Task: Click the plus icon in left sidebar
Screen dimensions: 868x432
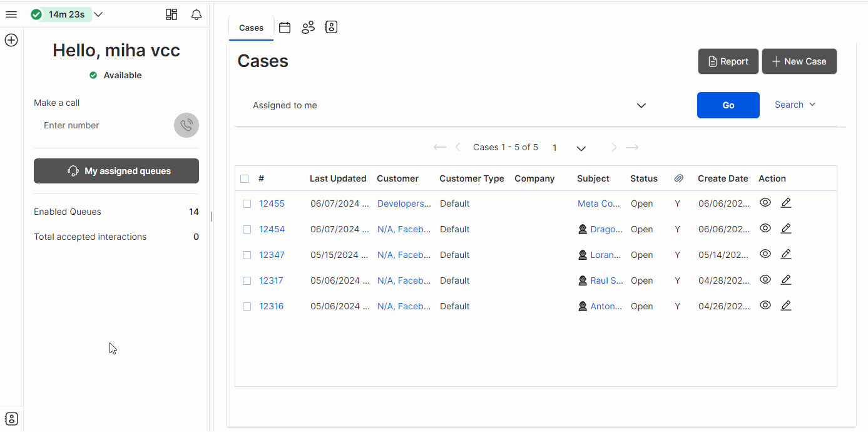Action: click(11, 40)
